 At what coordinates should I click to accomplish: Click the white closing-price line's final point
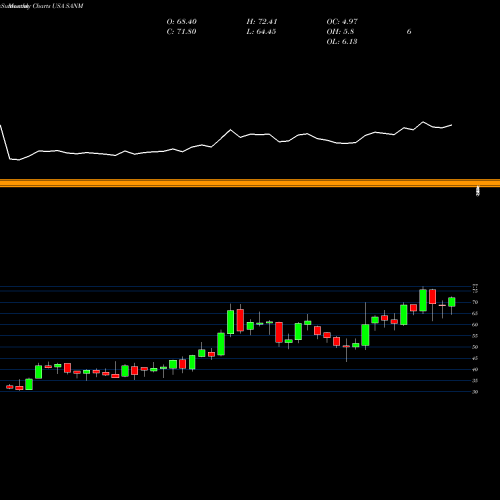pos(452,125)
